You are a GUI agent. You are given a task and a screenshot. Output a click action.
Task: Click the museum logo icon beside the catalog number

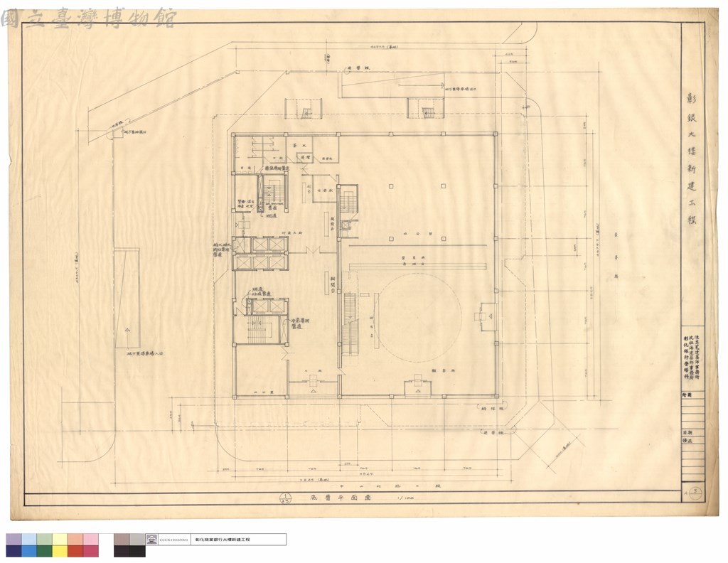coord(152,540)
